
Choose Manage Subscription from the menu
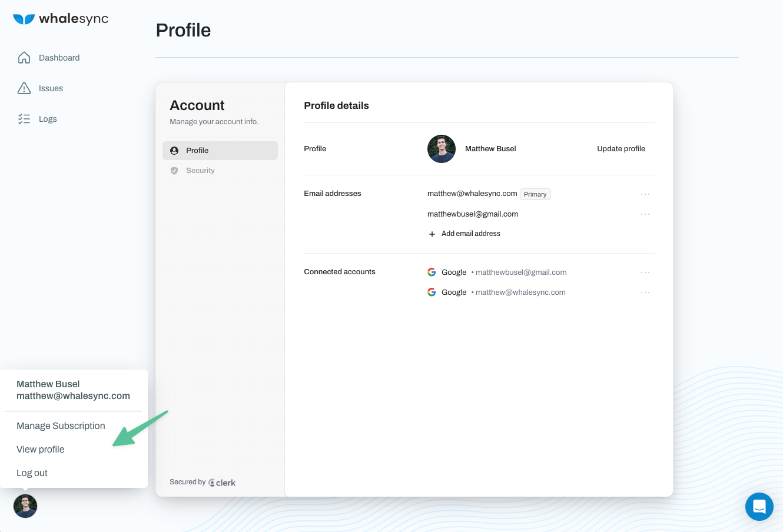point(61,426)
